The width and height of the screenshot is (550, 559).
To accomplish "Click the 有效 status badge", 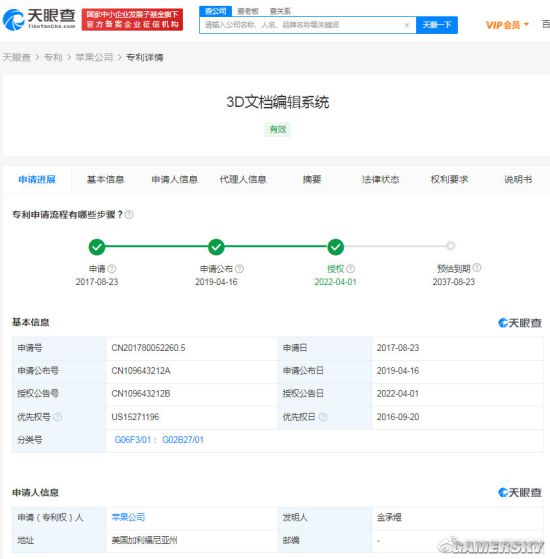I will pos(278,129).
